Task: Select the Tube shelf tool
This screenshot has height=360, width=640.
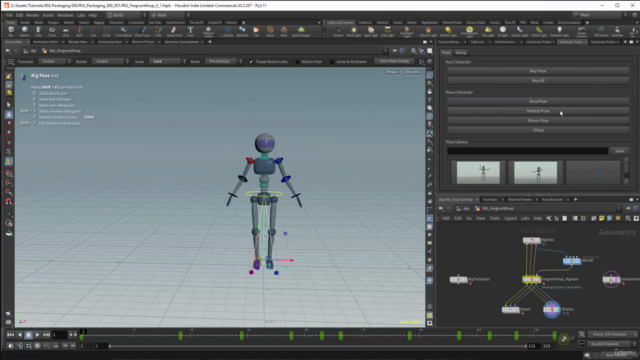Action: pyautogui.click(x=38, y=31)
